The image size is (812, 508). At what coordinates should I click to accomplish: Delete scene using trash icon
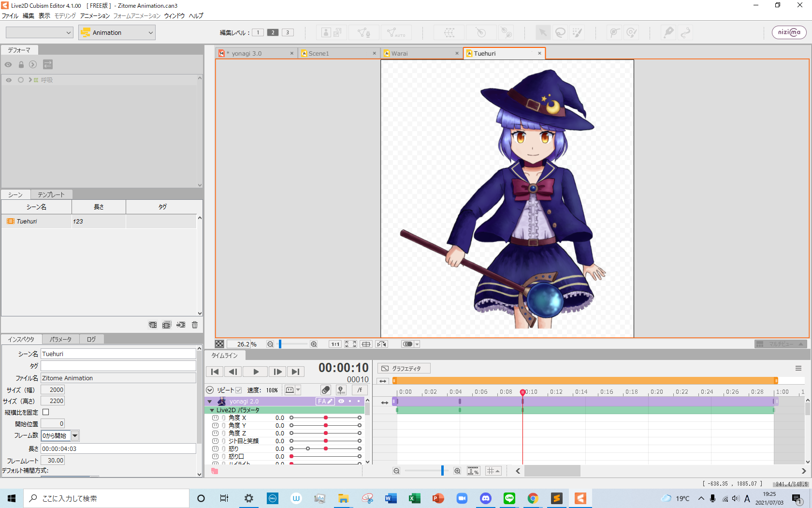[195, 325]
